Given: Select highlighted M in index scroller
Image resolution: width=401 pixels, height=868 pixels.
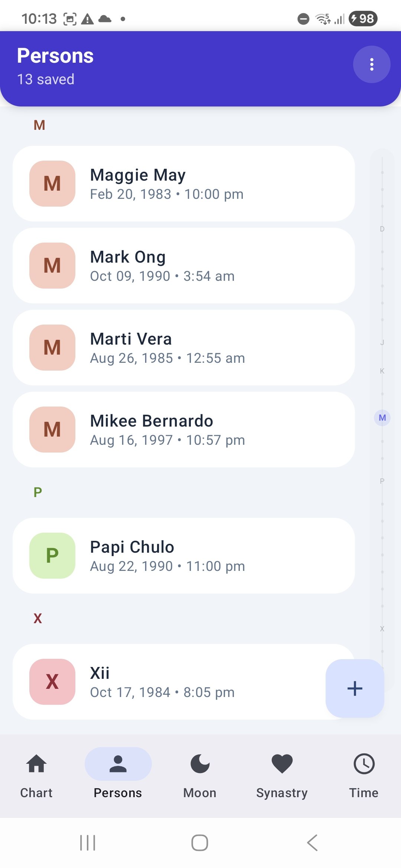Looking at the screenshot, I should (382, 418).
